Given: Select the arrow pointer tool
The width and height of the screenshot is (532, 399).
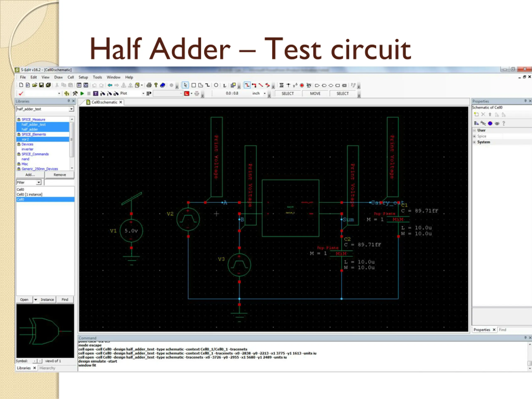Looking at the screenshot, I should pyautogui.click(x=185, y=85).
